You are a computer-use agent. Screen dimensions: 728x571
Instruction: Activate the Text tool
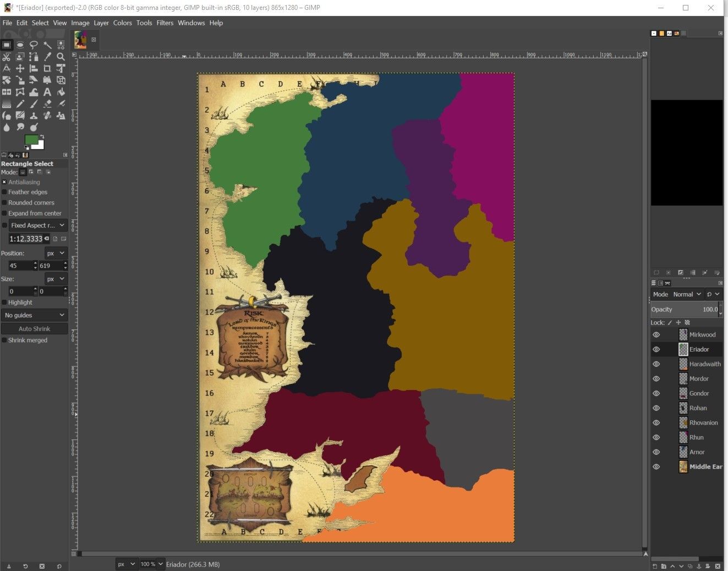click(x=47, y=92)
